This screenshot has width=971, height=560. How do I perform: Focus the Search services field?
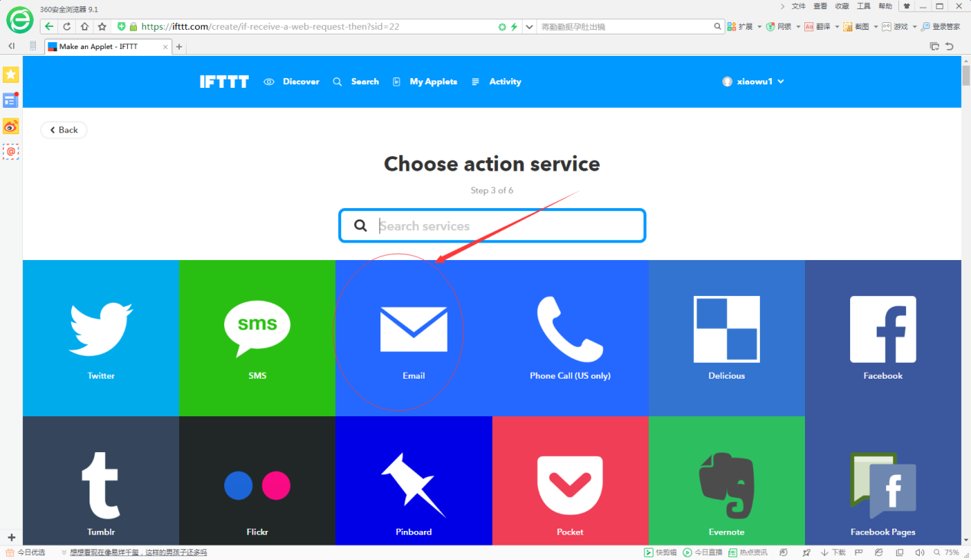(492, 226)
